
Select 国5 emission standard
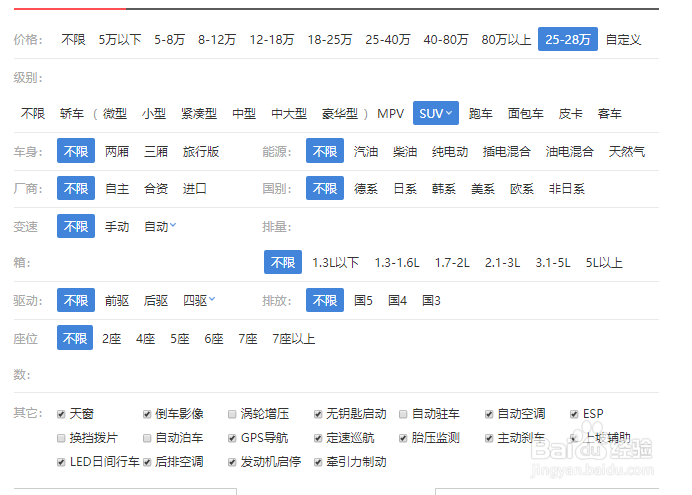click(363, 301)
